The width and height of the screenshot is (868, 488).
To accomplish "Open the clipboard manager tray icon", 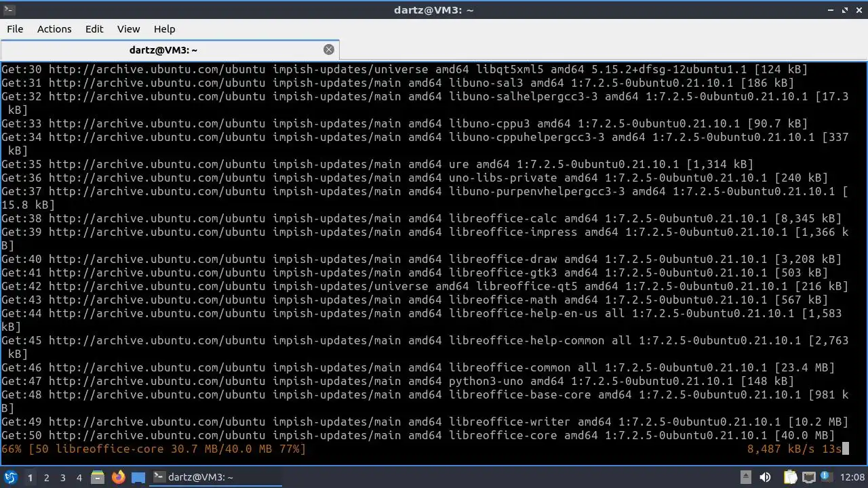I will coord(791,477).
